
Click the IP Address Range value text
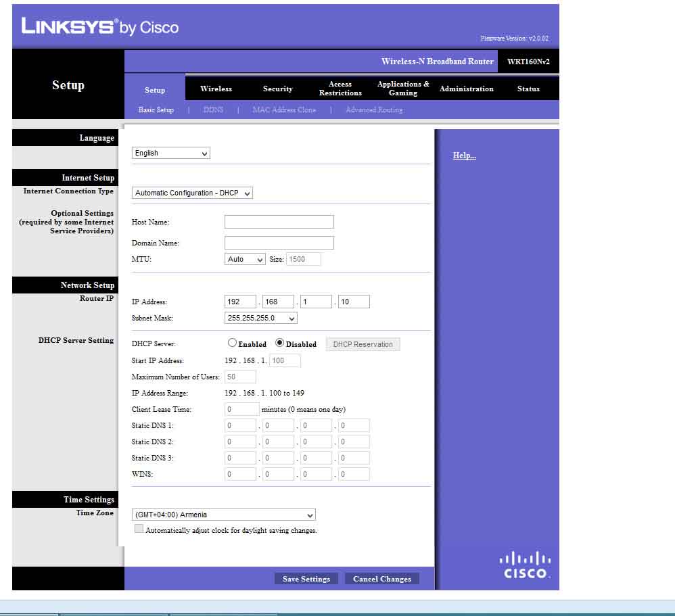tap(264, 393)
